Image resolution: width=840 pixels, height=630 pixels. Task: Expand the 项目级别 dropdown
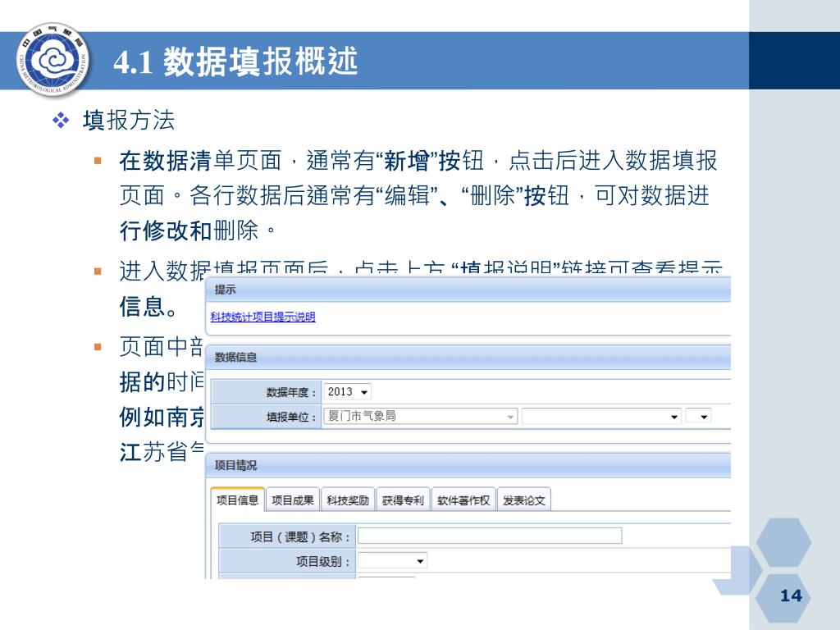392,561
